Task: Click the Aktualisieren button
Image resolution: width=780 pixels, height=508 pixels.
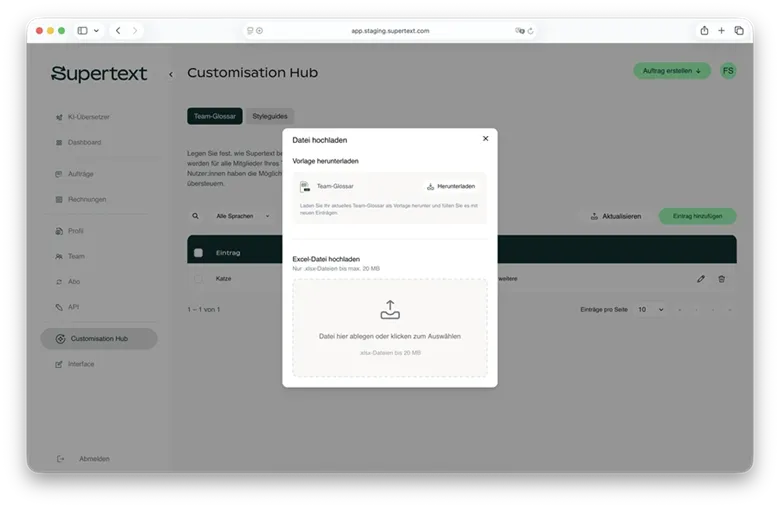Action: pos(615,216)
